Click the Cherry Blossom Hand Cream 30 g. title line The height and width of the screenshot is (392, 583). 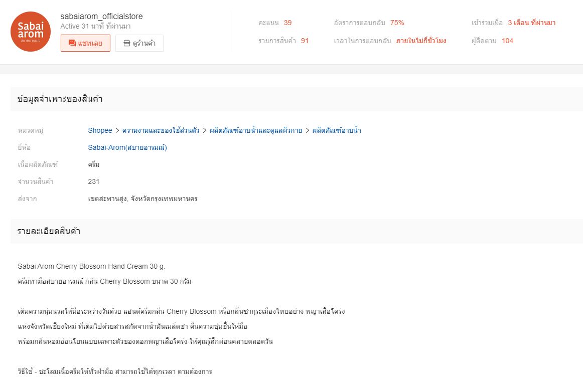pyautogui.click(x=91, y=266)
